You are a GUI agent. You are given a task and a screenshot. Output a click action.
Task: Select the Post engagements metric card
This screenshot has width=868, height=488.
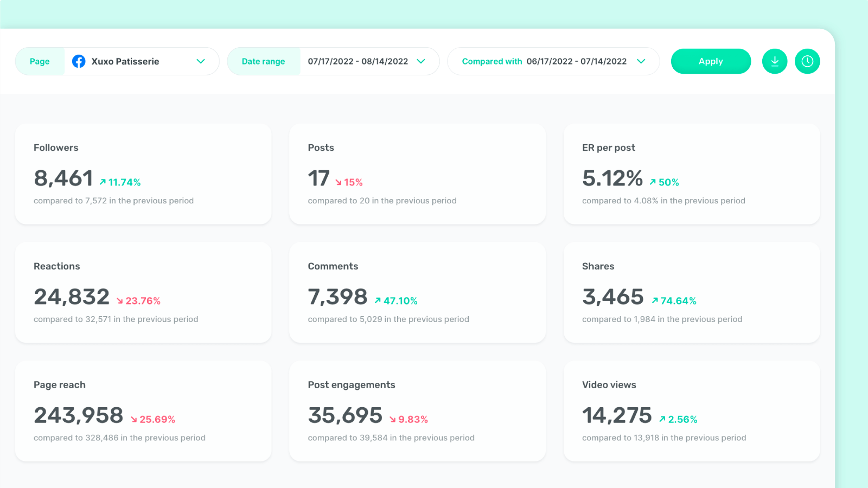[x=418, y=411]
